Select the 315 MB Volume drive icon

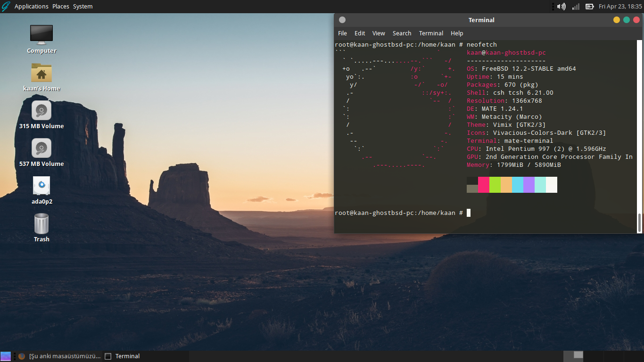point(41,111)
